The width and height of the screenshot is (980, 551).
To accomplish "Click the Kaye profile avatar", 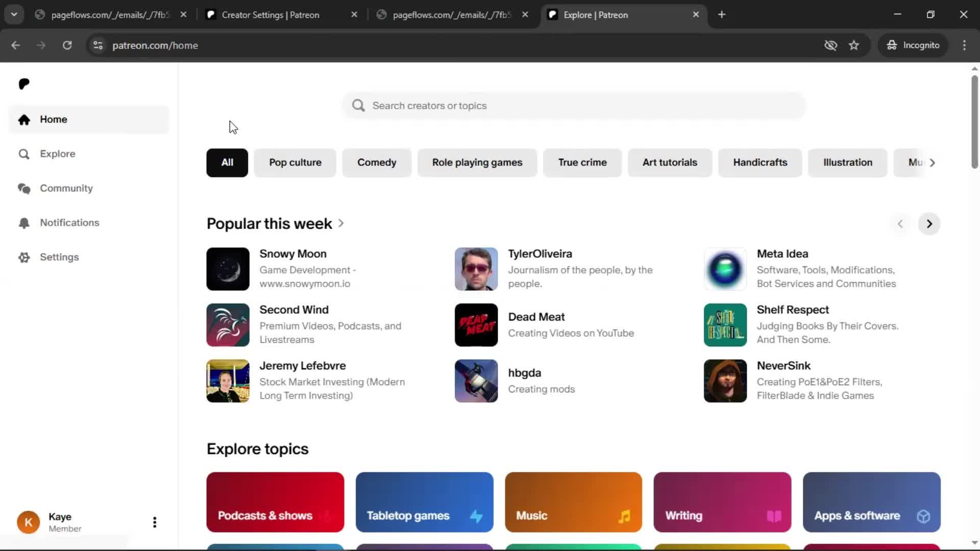I will tap(29, 522).
